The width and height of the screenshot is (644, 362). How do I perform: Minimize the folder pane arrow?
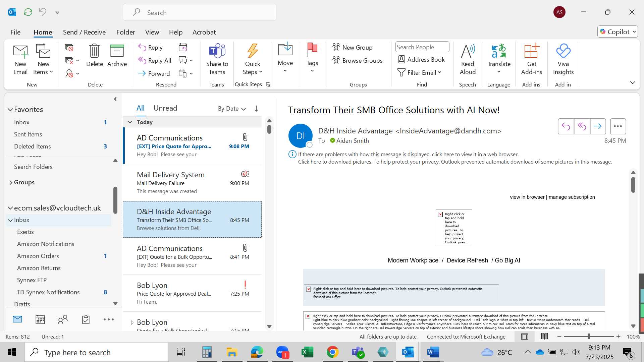115,99
